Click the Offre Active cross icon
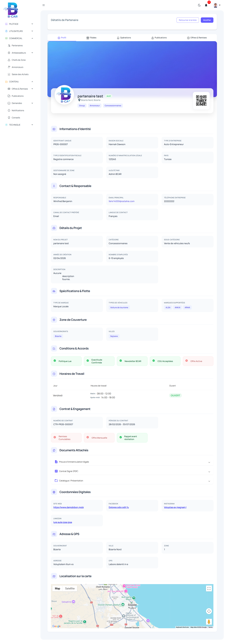 tap(186, 361)
